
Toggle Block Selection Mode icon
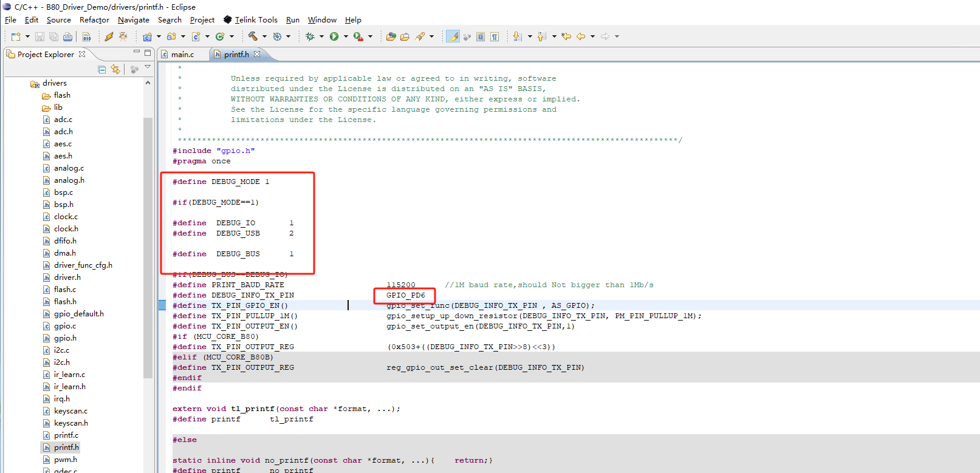(481, 36)
